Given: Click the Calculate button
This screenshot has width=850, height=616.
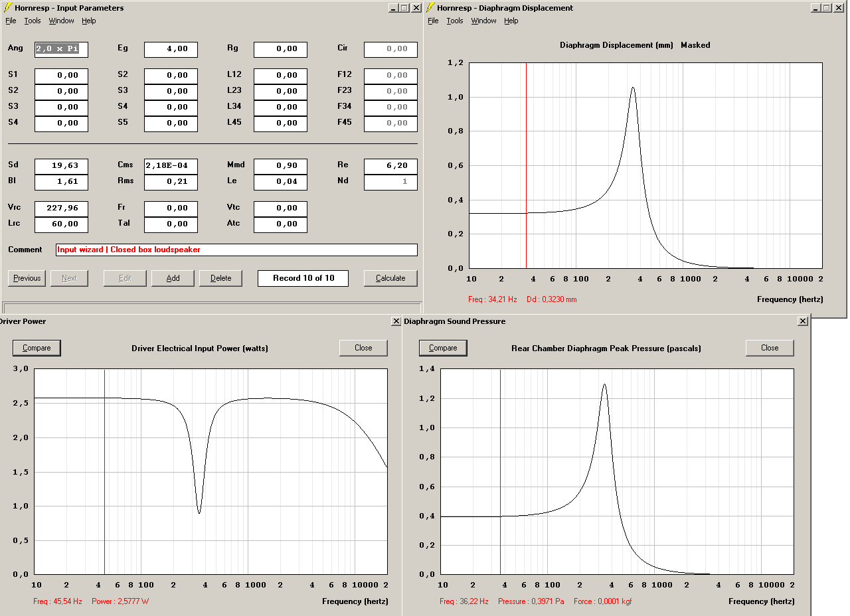Looking at the screenshot, I should click(390, 278).
